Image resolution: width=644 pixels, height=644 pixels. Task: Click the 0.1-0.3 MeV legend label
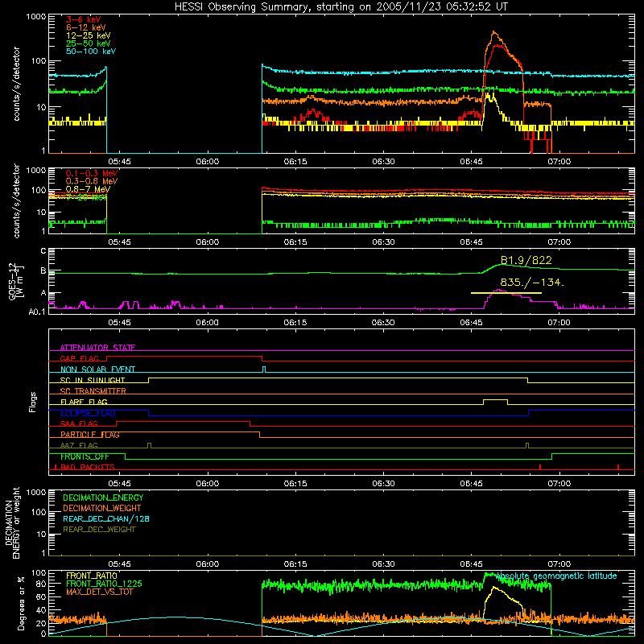[x=92, y=173]
